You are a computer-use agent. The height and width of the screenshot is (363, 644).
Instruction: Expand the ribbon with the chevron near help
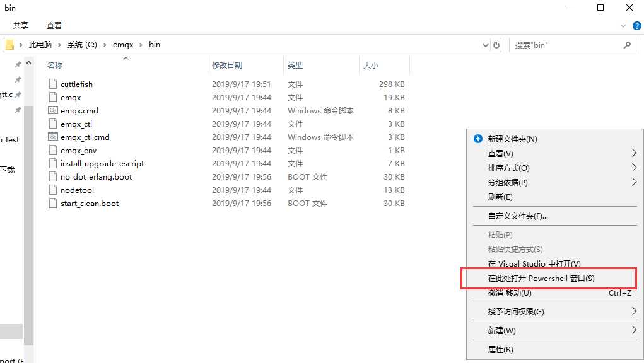tap(623, 26)
